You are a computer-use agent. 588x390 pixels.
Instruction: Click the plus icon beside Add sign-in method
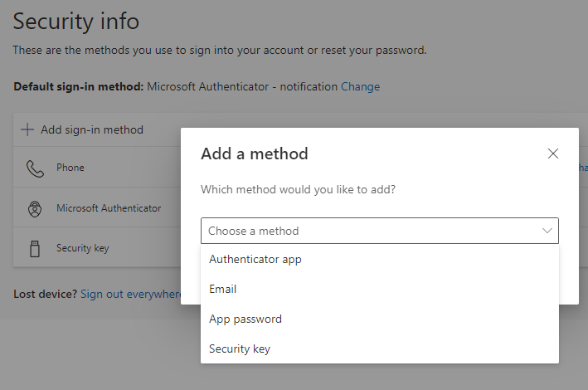[x=27, y=129]
